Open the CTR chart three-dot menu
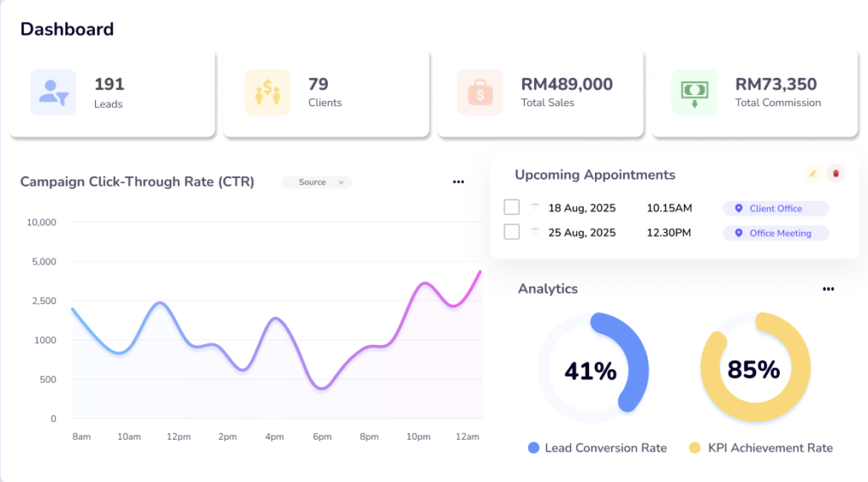 coord(459,181)
